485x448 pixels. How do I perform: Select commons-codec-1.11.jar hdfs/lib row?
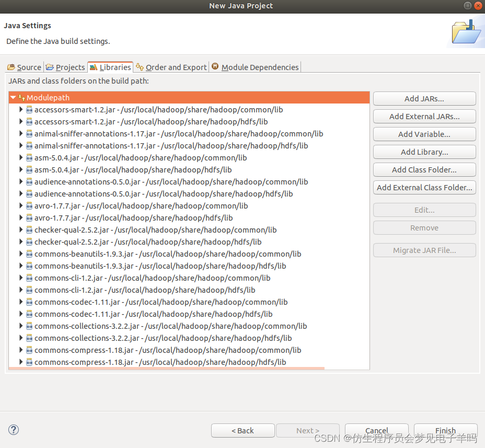coord(189,314)
